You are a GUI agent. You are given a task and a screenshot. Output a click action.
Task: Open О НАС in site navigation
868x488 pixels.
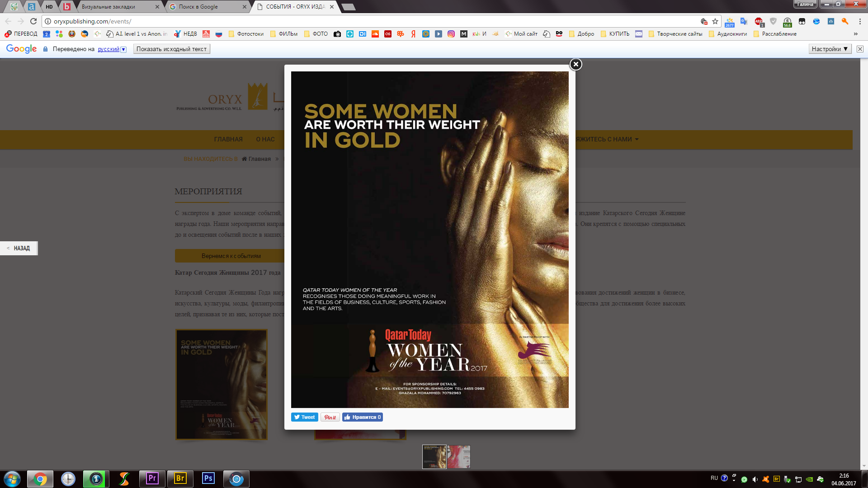tap(265, 139)
